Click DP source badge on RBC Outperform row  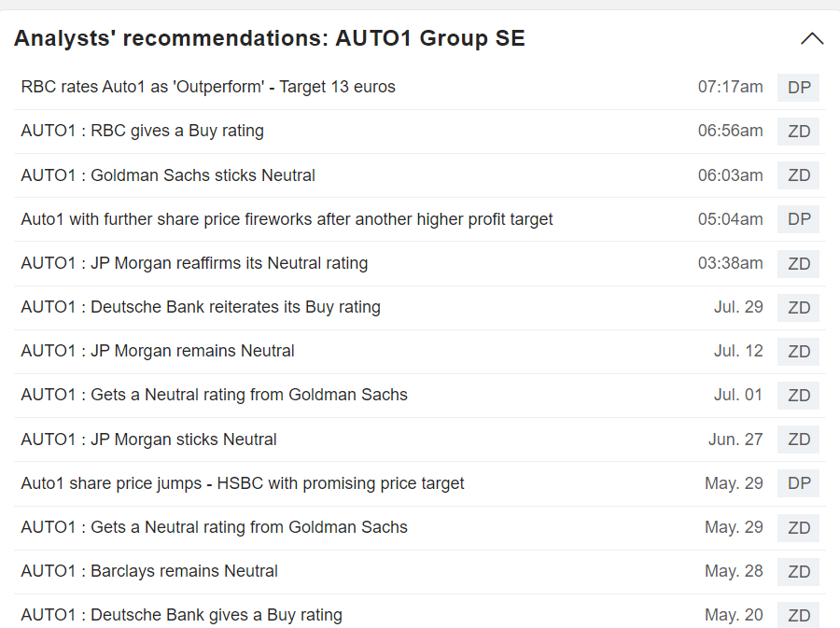point(799,88)
